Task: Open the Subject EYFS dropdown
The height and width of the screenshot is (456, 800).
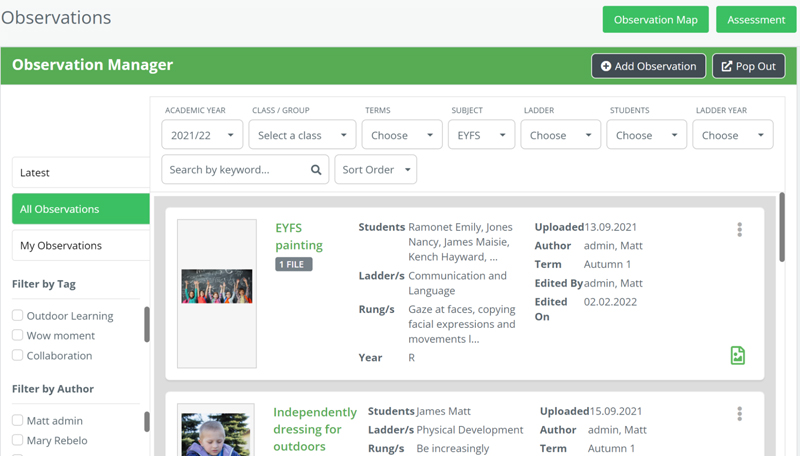Action: pyautogui.click(x=481, y=135)
